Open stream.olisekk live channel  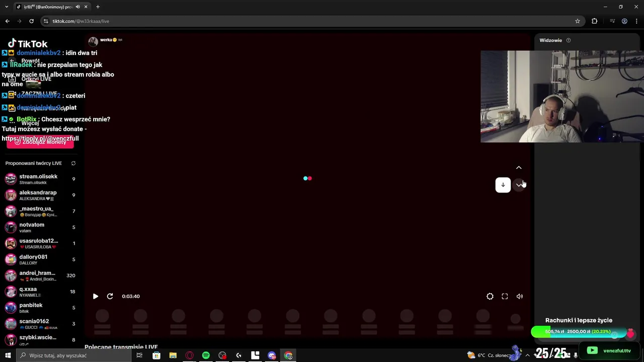40,179
